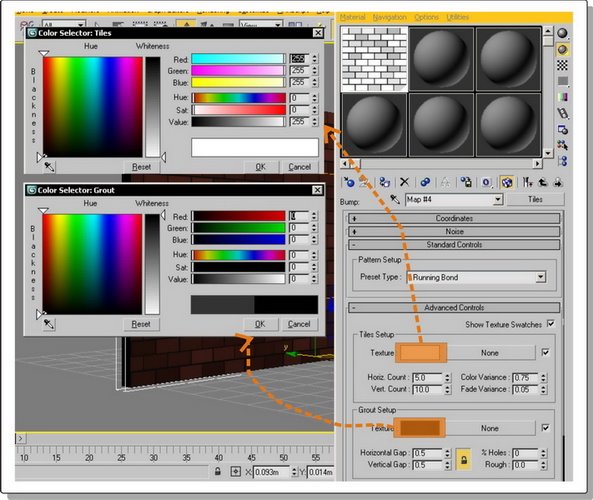The image size is (593, 500).
Task: Toggle the grout gap lock button
Action: pyautogui.click(x=464, y=459)
